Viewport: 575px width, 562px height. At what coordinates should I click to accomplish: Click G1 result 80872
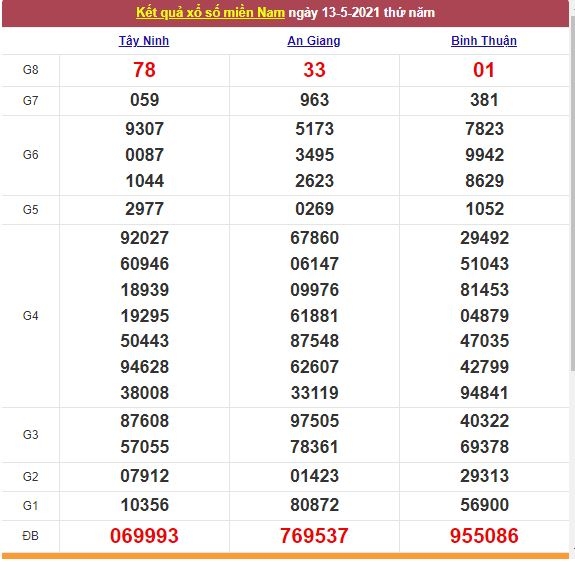(314, 505)
